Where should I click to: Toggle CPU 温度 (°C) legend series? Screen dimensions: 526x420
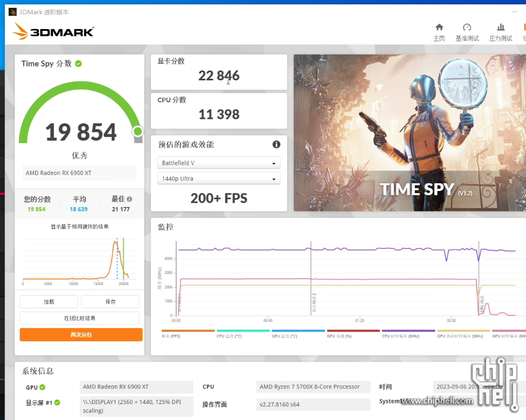[x=243, y=334]
